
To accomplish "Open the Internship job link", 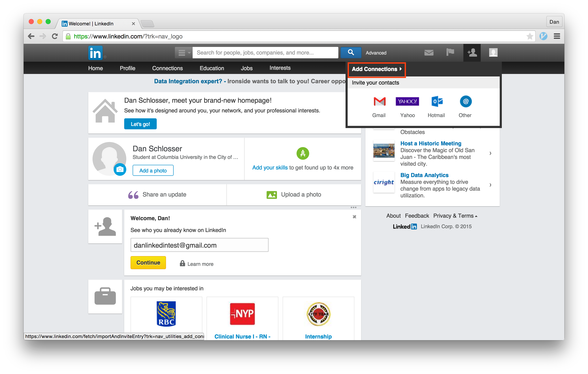I will point(318,336).
